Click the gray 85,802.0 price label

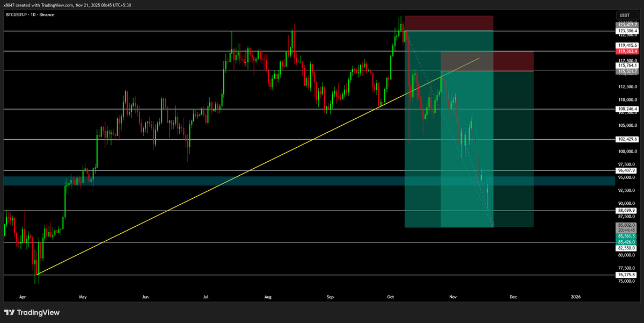(x=626, y=225)
